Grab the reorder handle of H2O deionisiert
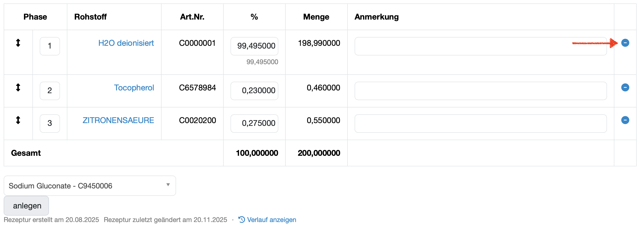644x231 pixels. tap(18, 43)
